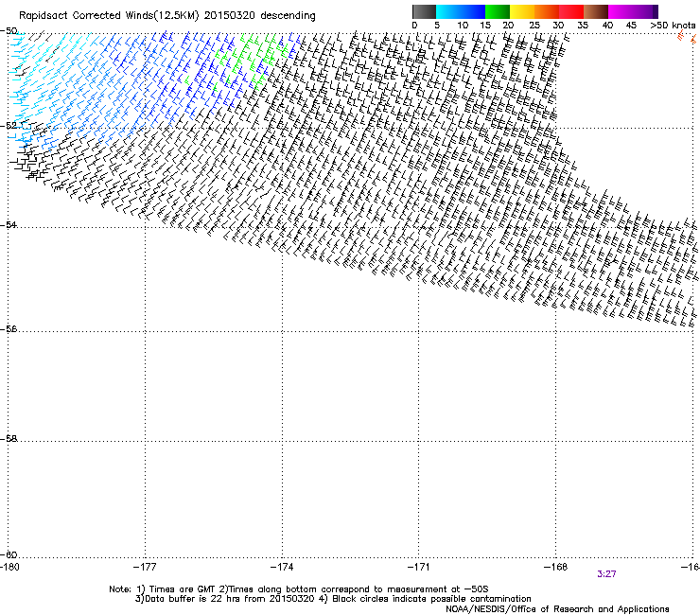Click the 'Data buffer is 22 hrs' note line
700x615 pixels.
(333, 599)
